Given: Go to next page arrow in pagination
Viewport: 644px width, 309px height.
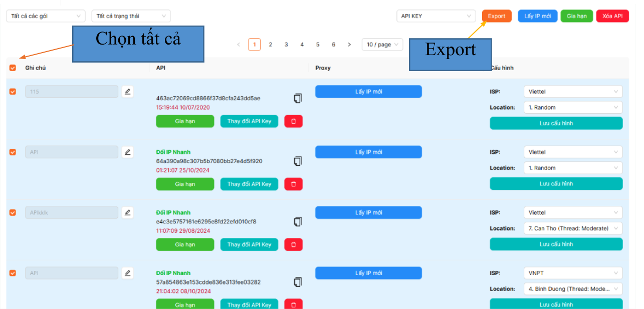Looking at the screenshot, I should tap(349, 45).
